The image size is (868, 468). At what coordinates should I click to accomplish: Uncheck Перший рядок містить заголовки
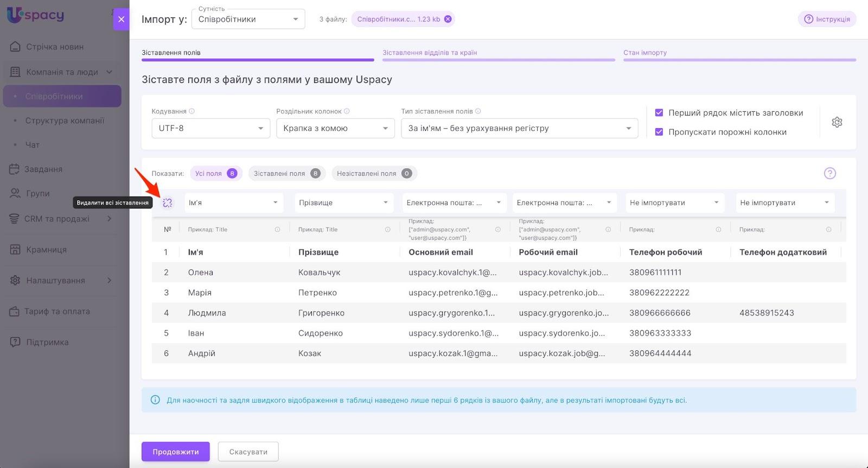coord(659,113)
